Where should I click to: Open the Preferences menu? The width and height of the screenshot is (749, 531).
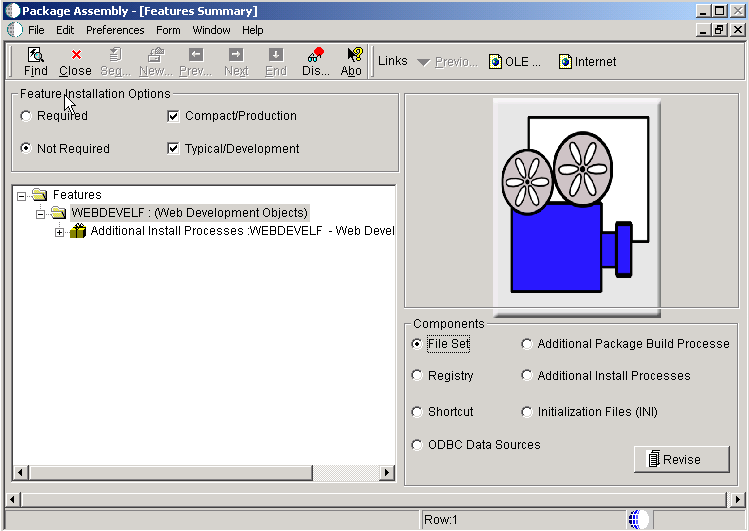pyautogui.click(x=115, y=30)
